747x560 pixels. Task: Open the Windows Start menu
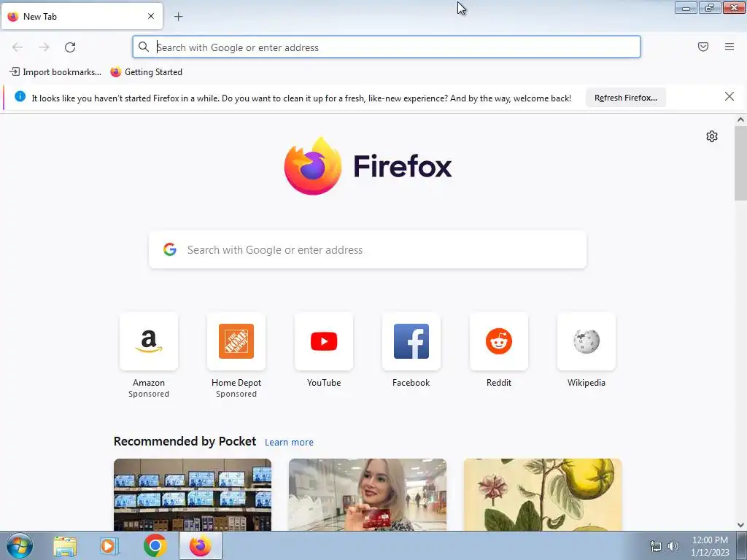click(20, 546)
